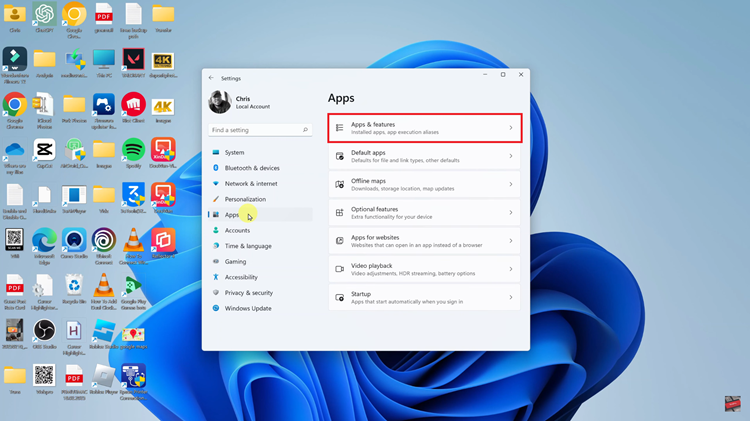750x421 pixels.
Task: Click the Gaming controller icon in sidebar
Action: pos(216,261)
